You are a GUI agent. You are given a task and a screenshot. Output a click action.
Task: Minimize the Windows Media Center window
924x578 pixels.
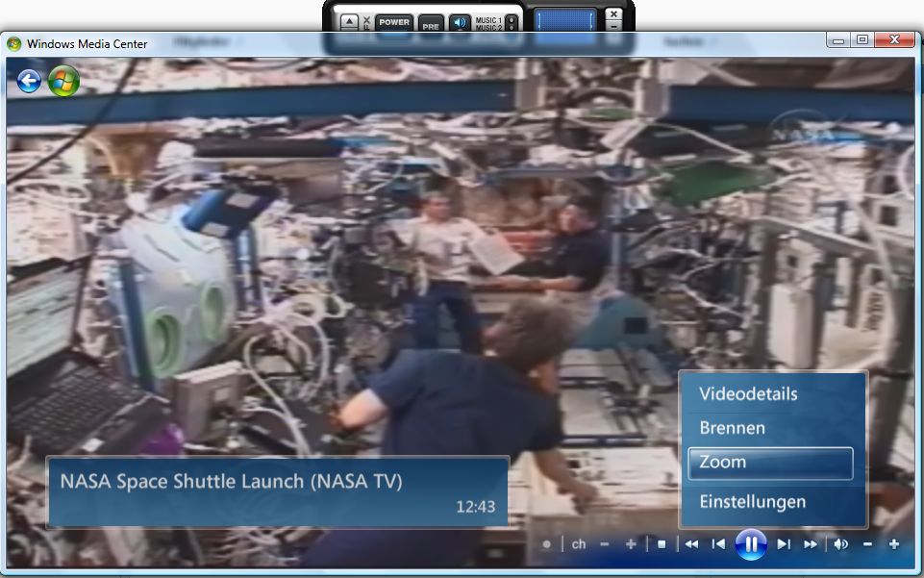click(x=838, y=40)
